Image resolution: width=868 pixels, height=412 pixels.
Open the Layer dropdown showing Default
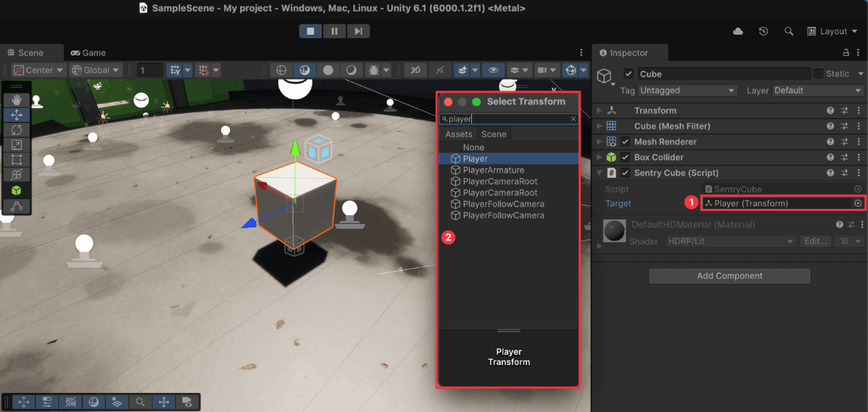(x=817, y=90)
